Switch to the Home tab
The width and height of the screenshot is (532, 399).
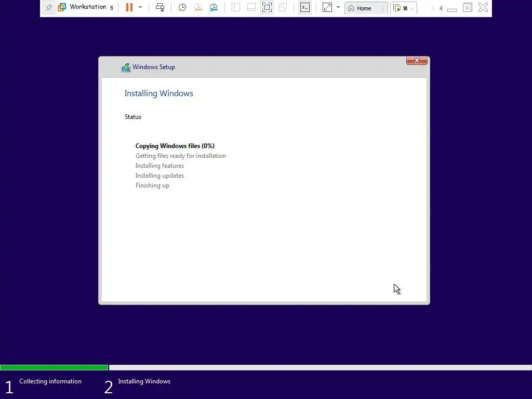366,8
